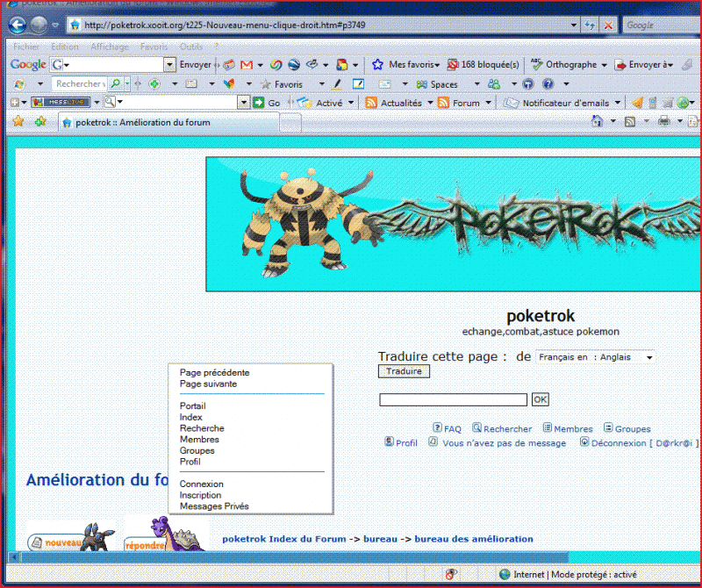Screen dimensions: 702x588
Task: Click the Google Earth globe icon
Action: pos(294,65)
